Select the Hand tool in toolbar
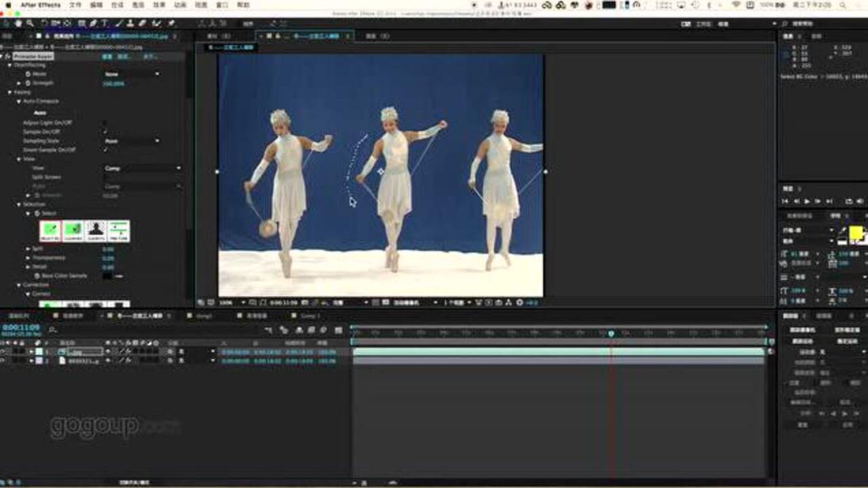The width and height of the screenshot is (868, 488). (x=18, y=24)
